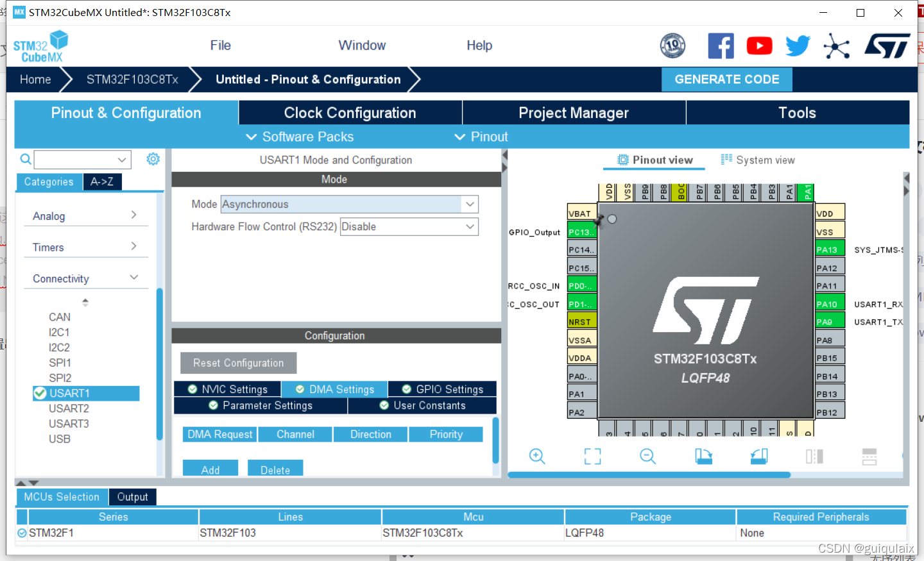Image resolution: width=924 pixels, height=561 pixels.
Task: Expand the Software Packs menu
Action: point(300,137)
